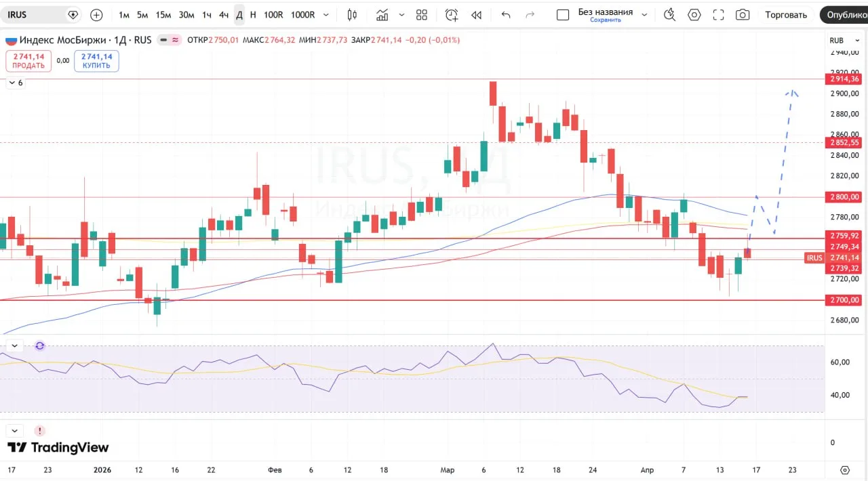Click the Опубликовать publish button
This screenshot has width=868, height=481.
(844, 14)
